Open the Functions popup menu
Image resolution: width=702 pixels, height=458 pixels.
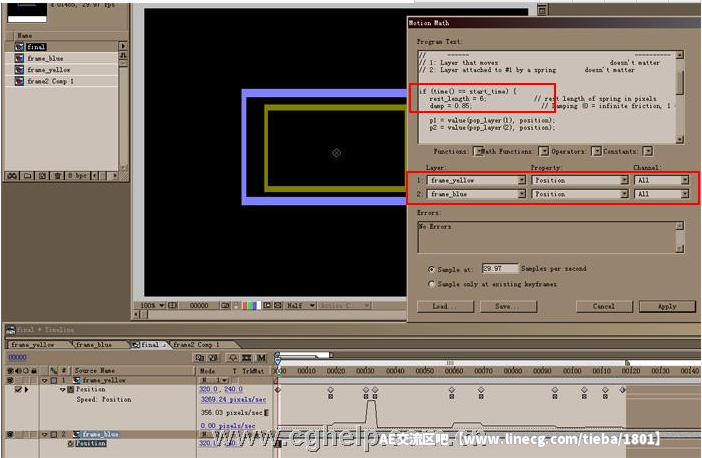coord(478,151)
